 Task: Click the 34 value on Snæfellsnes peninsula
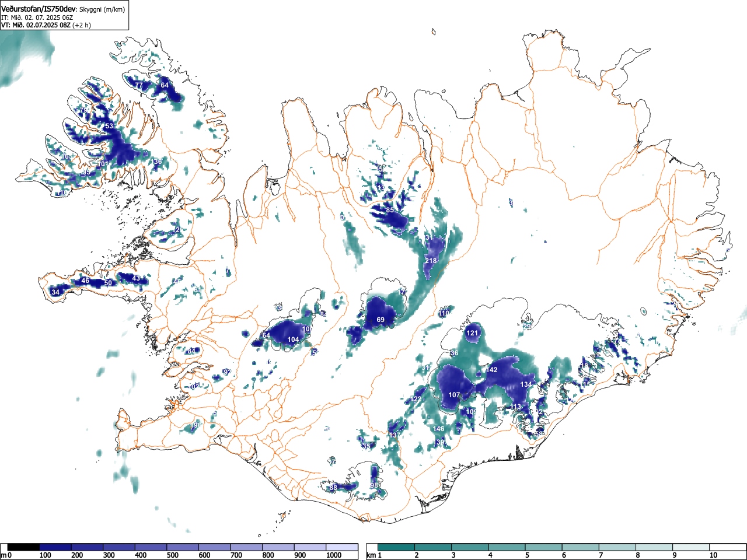click(x=55, y=292)
